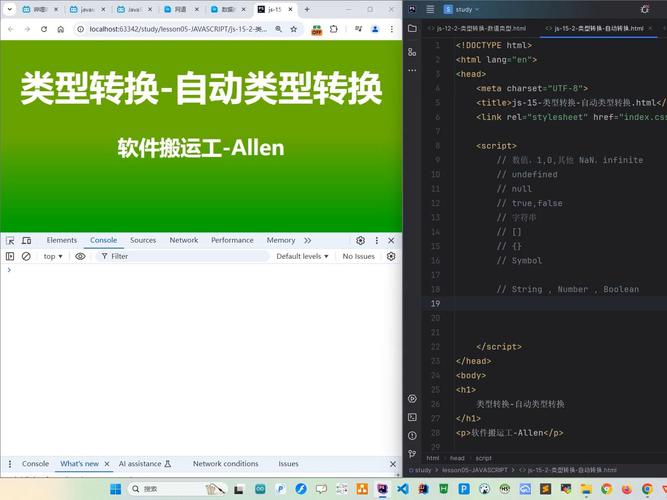Screen dimensions: 667x500
Task: Open the Performance panel
Action: point(232,240)
